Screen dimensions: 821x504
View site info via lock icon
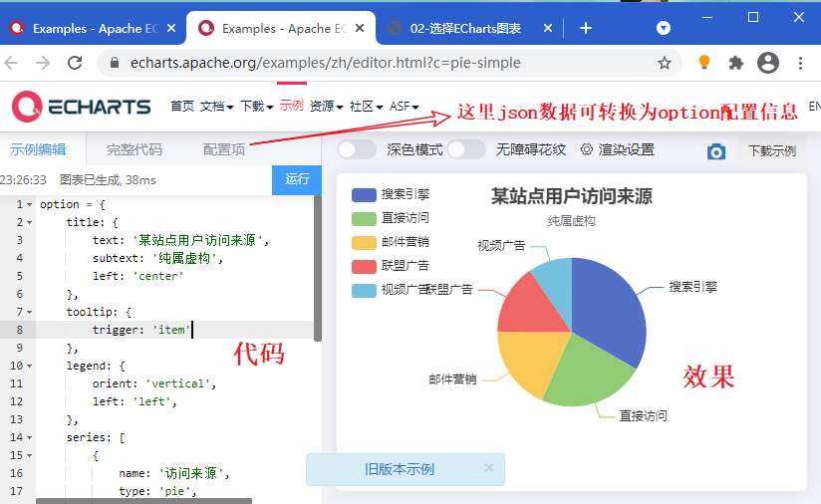[x=115, y=63]
